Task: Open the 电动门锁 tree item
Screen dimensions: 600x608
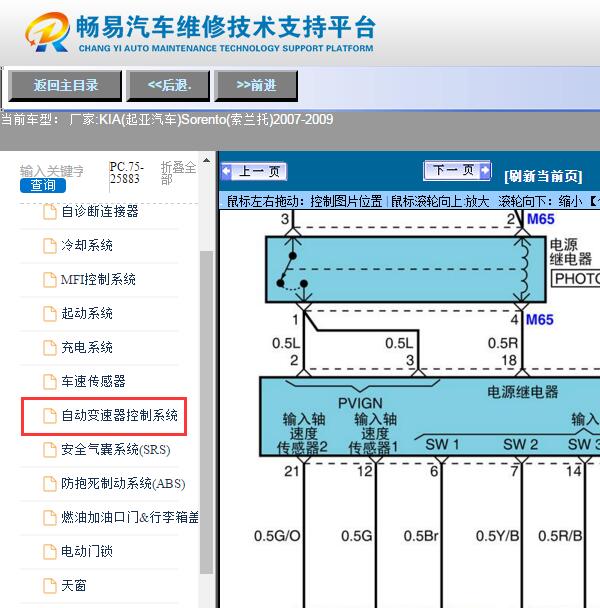Action: coord(87,551)
